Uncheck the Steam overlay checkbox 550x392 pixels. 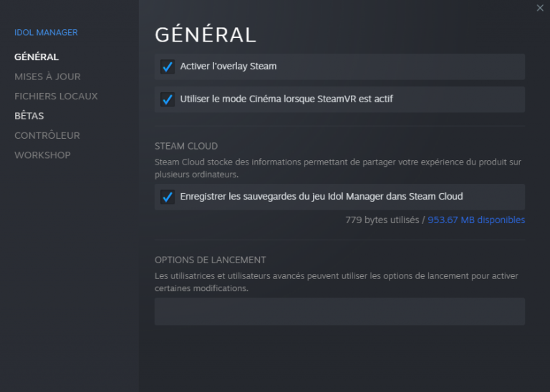pos(168,67)
